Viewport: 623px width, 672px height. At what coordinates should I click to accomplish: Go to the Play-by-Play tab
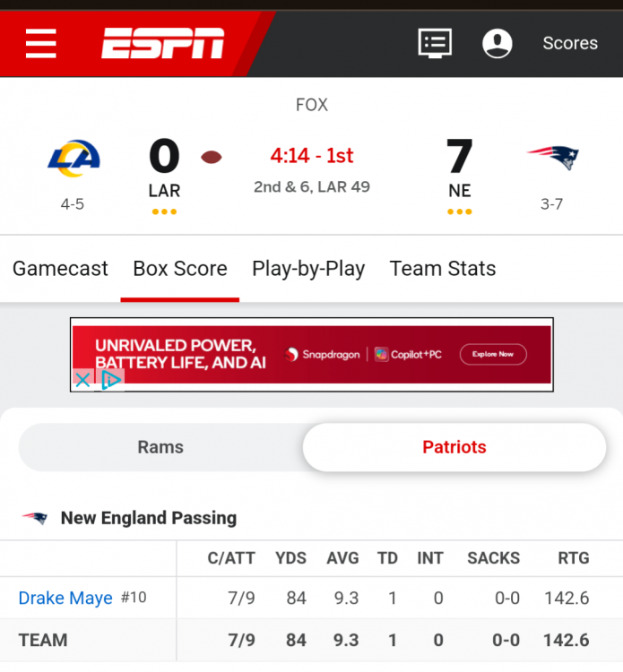tap(308, 269)
